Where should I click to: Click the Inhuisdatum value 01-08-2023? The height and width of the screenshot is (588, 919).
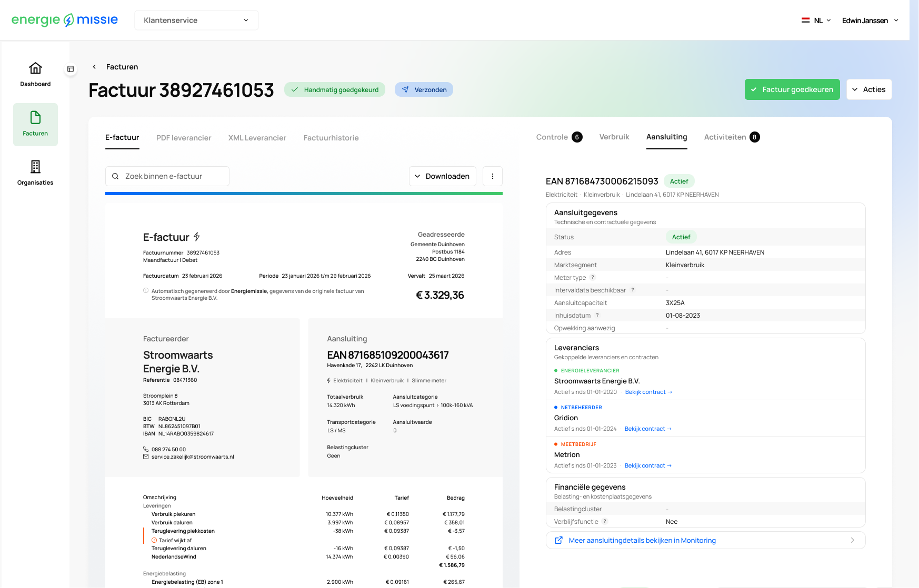pyautogui.click(x=683, y=315)
